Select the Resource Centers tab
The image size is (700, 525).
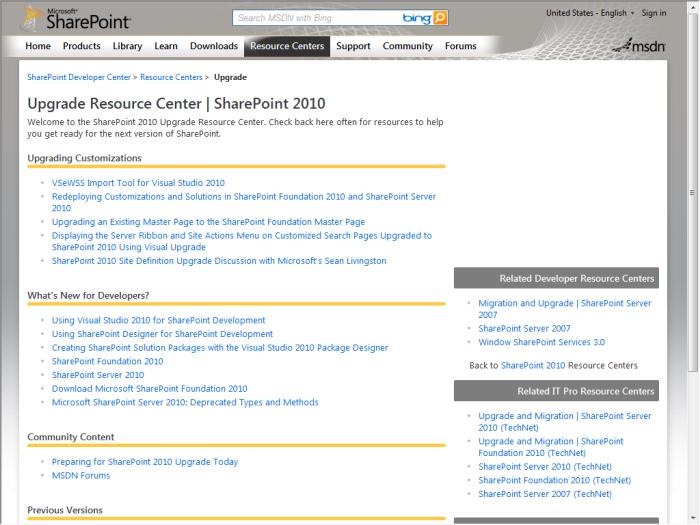(x=287, y=46)
